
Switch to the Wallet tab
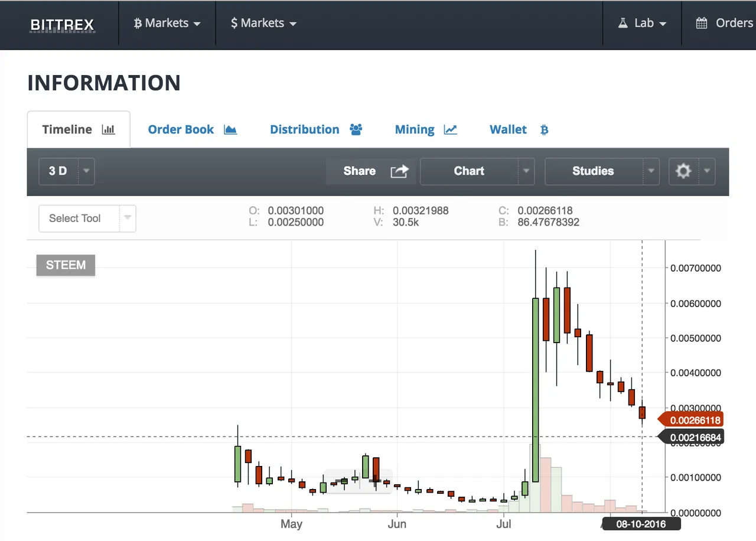[x=519, y=129]
